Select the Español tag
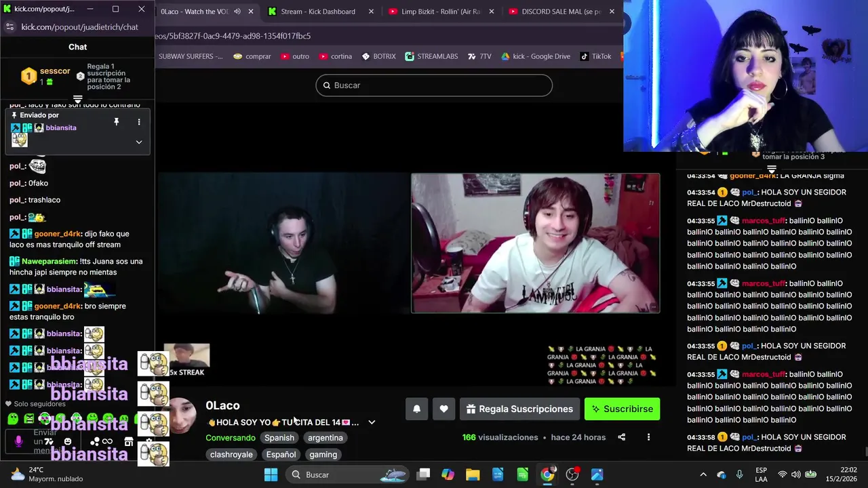This screenshot has height=488, width=868. 281,455
